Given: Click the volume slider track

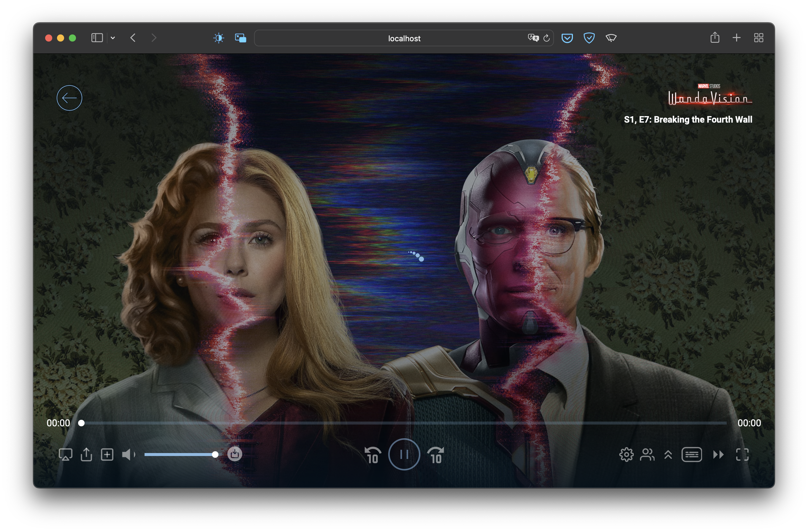Looking at the screenshot, I should 179,454.
